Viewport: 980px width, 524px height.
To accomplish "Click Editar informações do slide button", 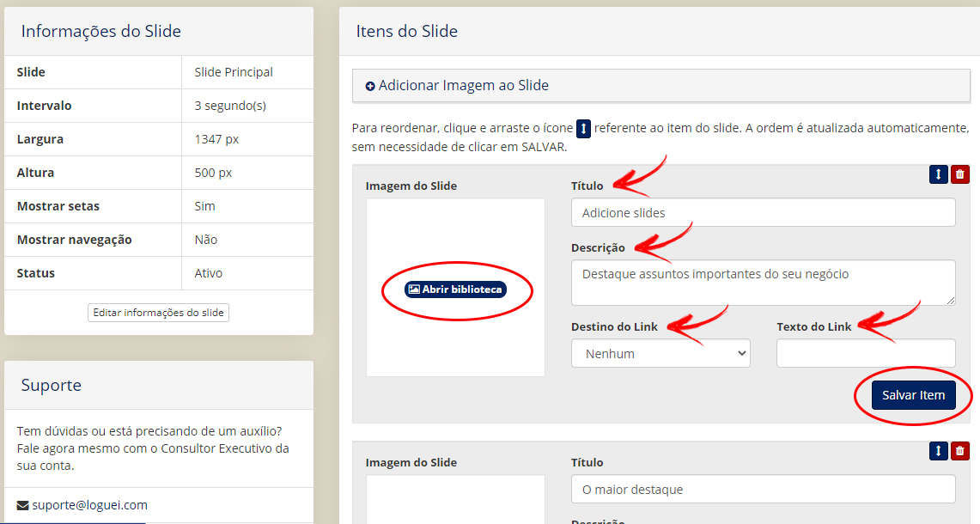I will (x=158, y=313).
